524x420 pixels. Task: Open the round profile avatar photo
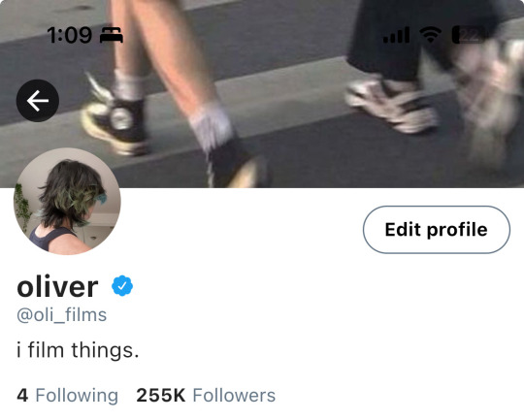[x=67, y=201]
